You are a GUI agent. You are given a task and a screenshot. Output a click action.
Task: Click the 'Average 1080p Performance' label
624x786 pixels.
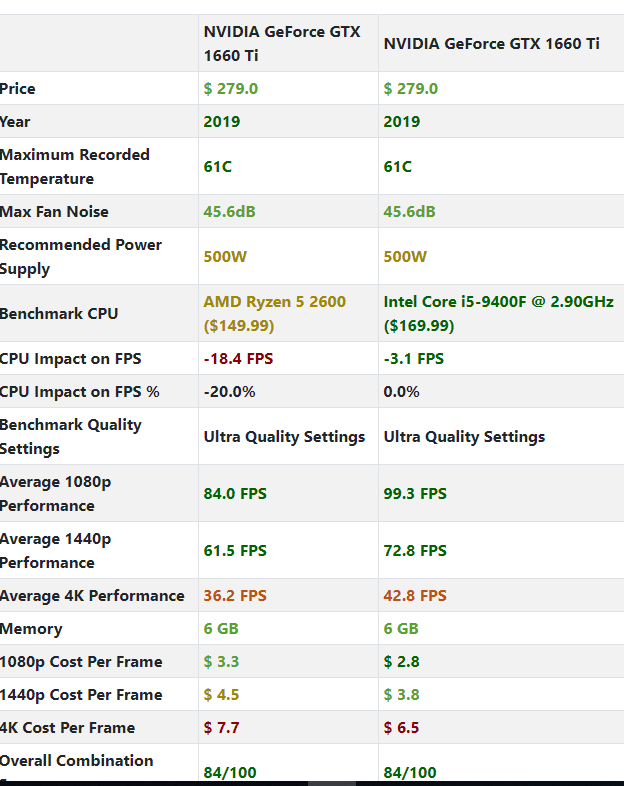tap(56, 494)
